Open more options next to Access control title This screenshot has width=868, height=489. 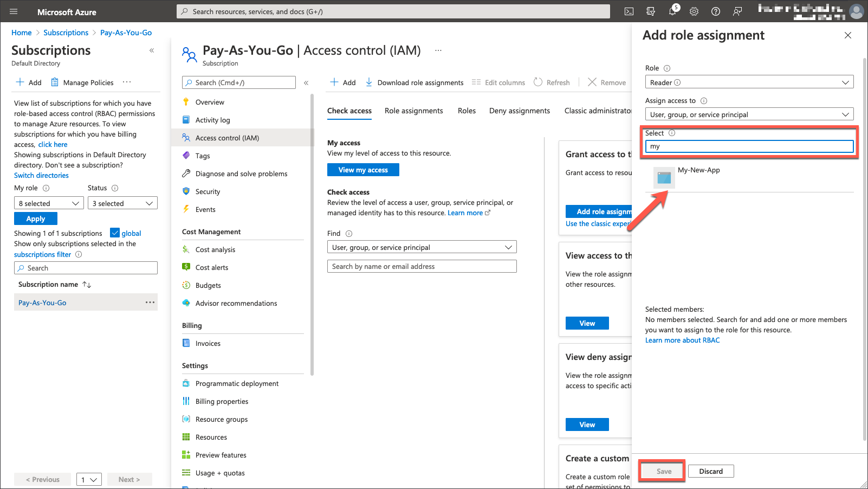(438, 50)
